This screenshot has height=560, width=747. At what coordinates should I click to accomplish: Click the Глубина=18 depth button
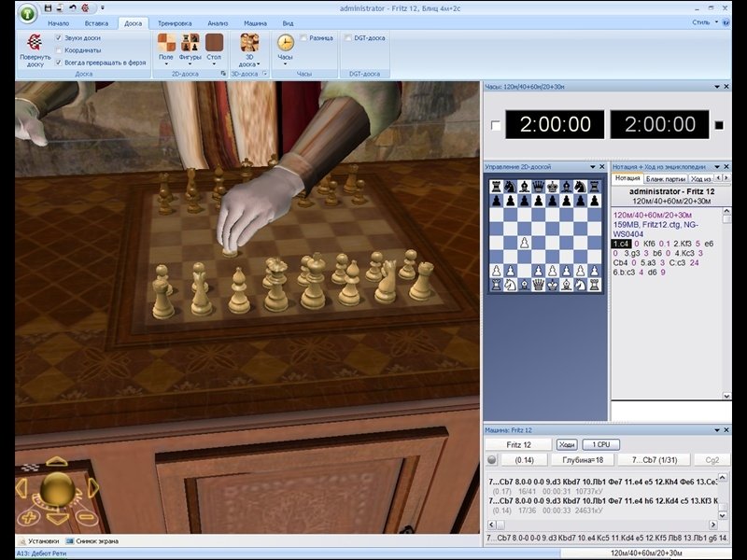coord(583,459)
